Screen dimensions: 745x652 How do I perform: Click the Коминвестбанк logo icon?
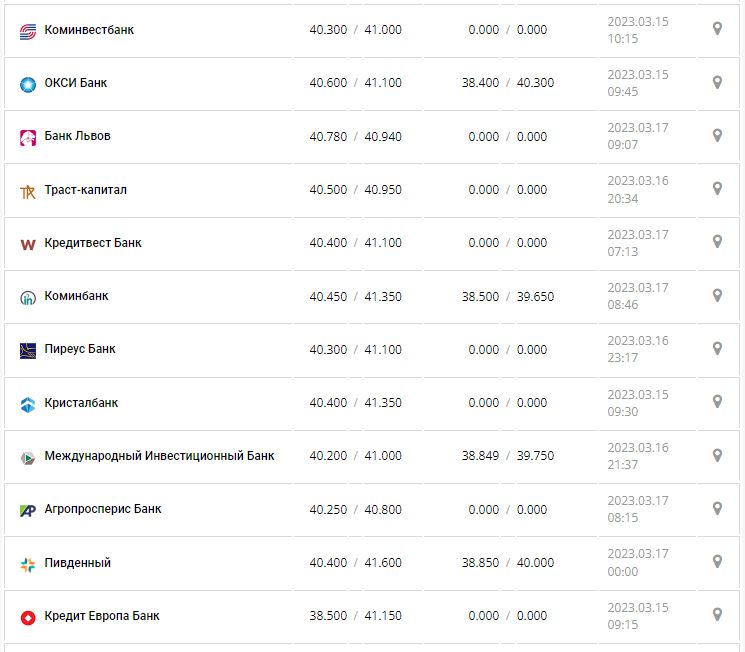tap(28, 31)
